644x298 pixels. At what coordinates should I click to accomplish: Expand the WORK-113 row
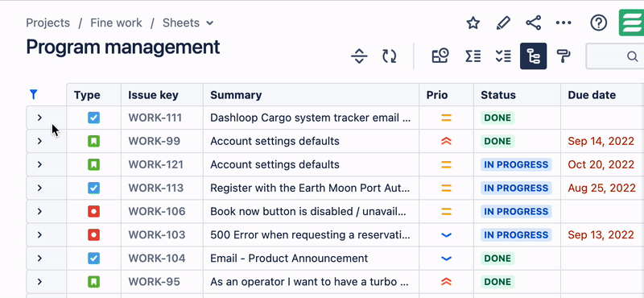[39, 188]
